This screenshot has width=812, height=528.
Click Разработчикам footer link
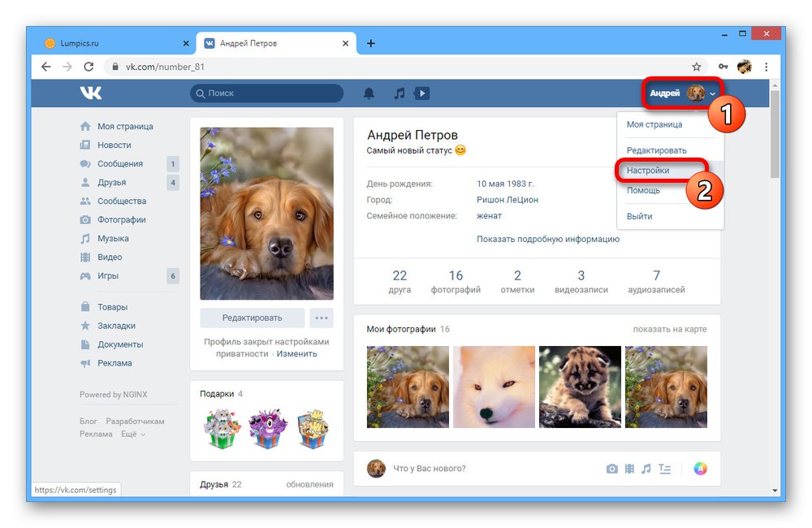pos(135,422)
